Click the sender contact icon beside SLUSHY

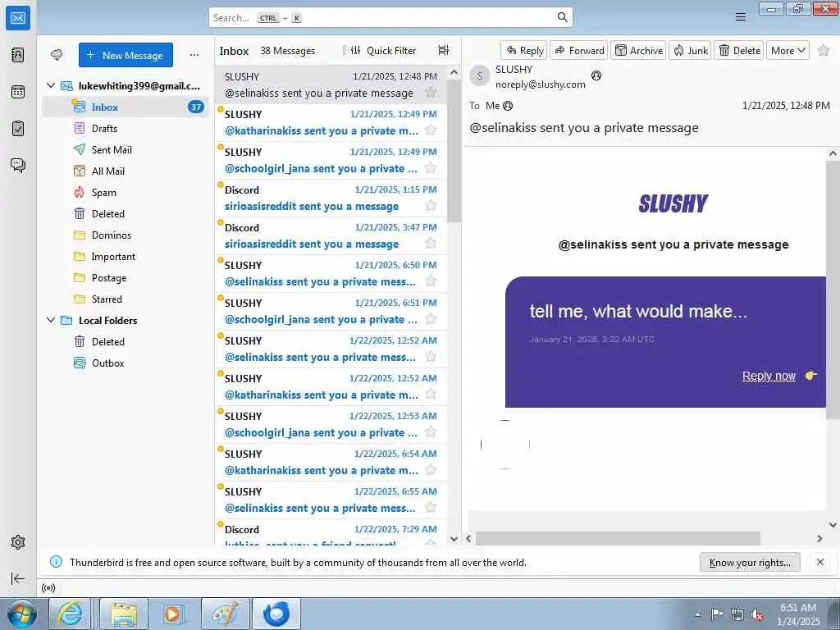click(596, 75)
